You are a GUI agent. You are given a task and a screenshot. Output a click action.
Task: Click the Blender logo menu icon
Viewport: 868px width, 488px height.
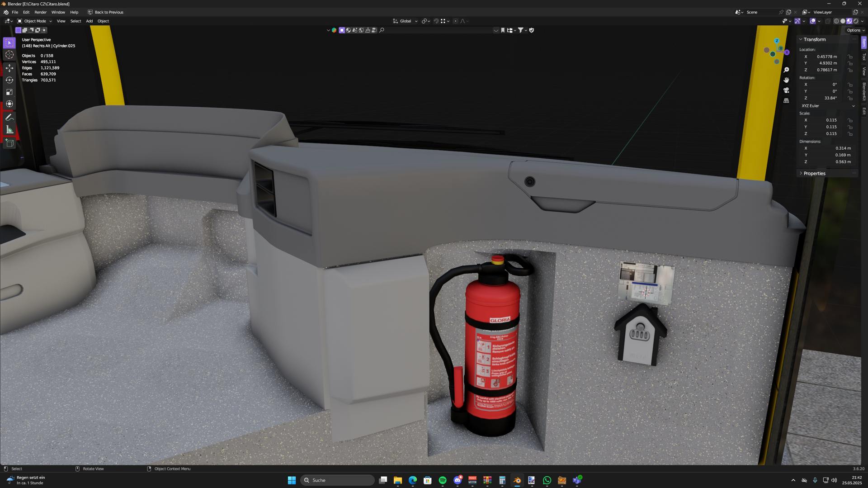pos(6,12)
